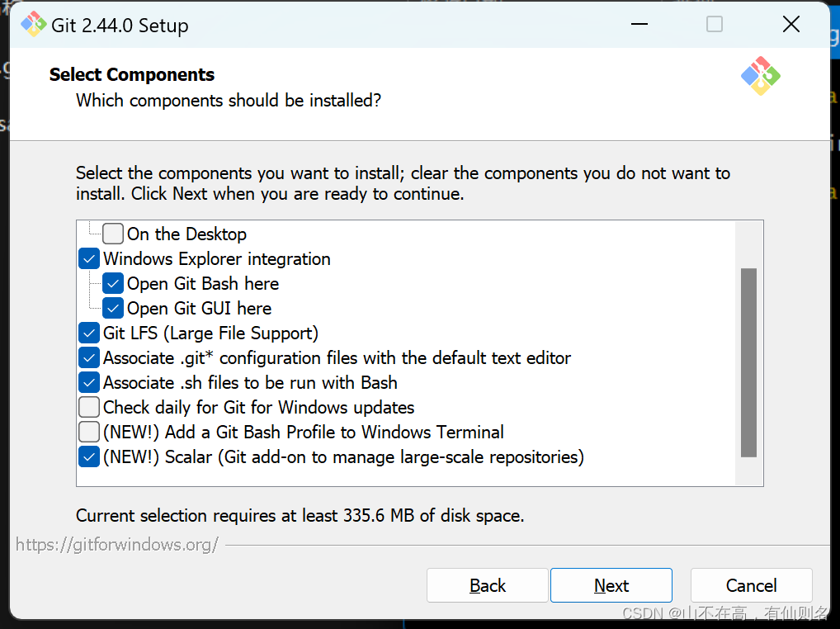Uncheck associating .git* configuration files
This screenshot has height=629, width=840.
(88, 357)
